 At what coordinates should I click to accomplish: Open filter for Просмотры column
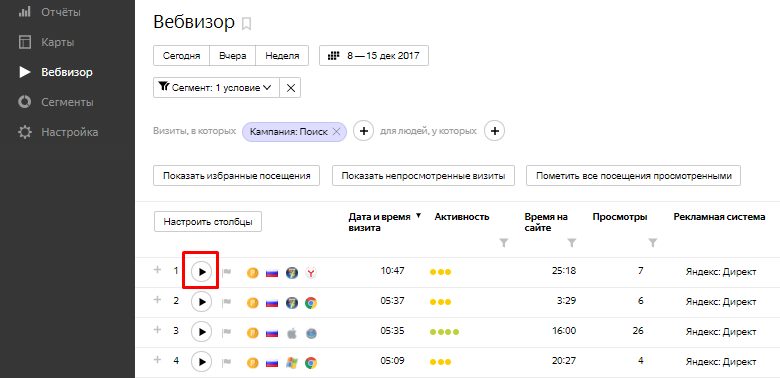653,243
